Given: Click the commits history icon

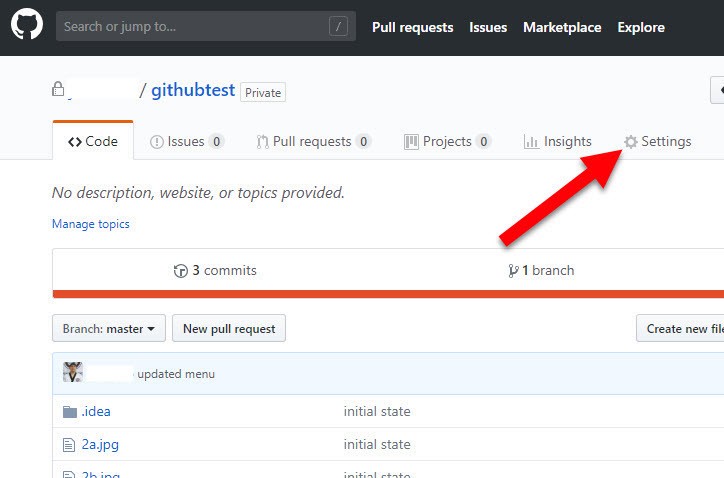Looking at the screenshot, I should (181, 270).
